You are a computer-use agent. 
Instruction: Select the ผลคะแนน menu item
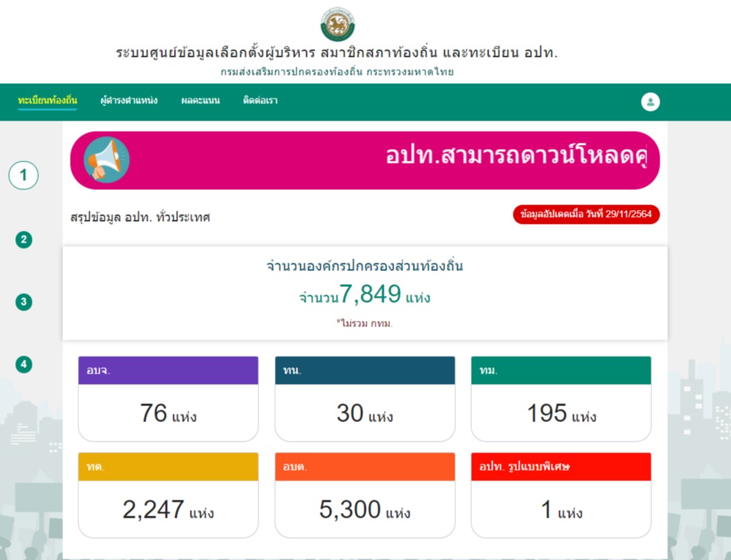point(200,100)
